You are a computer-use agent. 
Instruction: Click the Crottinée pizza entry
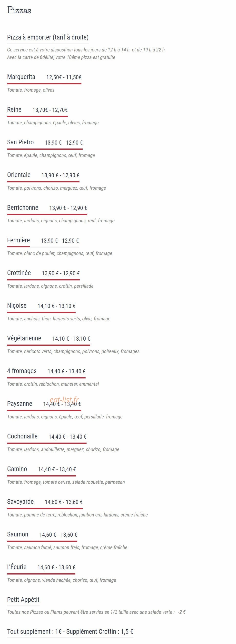point(19,273)
